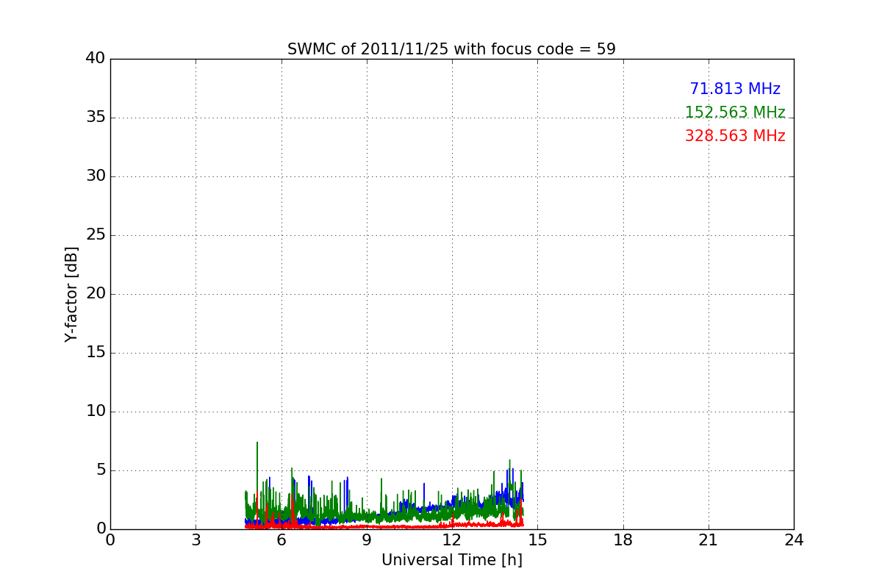Click the plot title "SWMC of 2011/11/25 with focus code = 59"
882x588 pixels.
tap(451, 49)
